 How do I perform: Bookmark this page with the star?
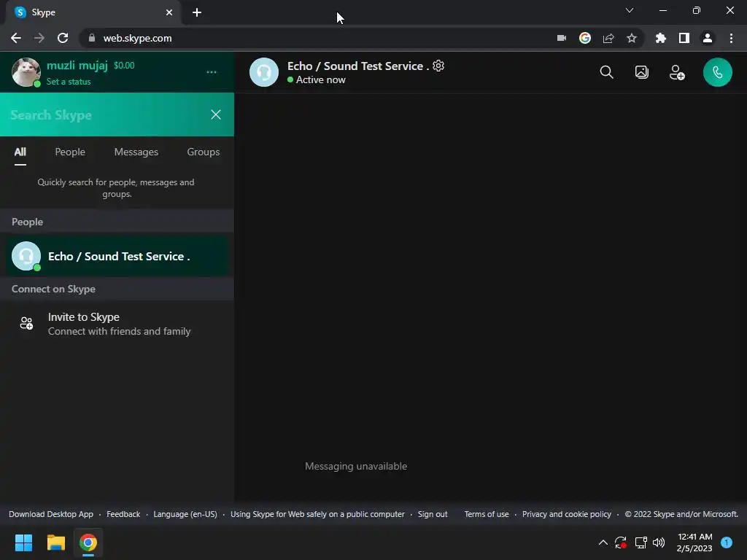(x=632, y=38)
